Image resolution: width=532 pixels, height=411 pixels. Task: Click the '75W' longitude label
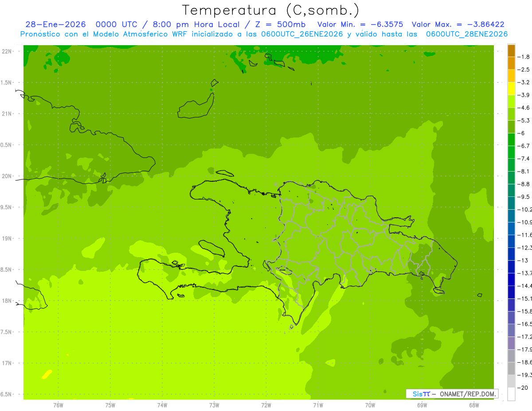click(x=110, y=405)
